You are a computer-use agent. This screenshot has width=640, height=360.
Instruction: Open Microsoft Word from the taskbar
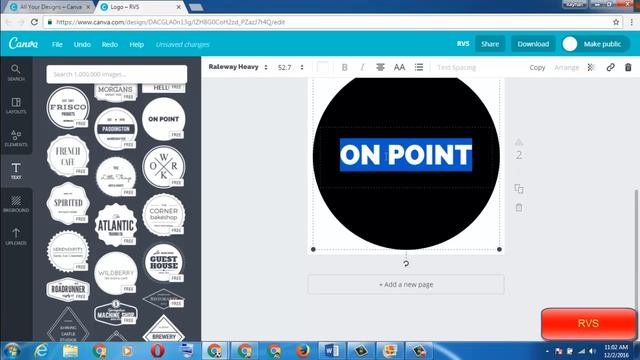coord(331,351)
